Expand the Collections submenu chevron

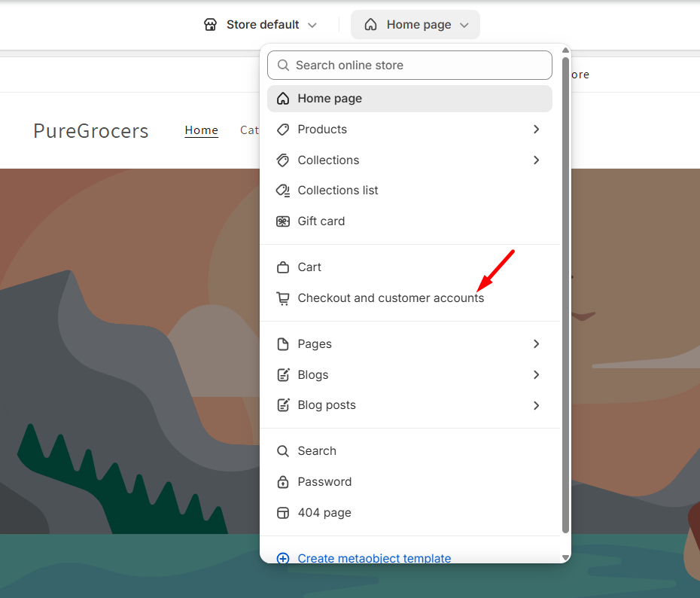tap(537, 160)
